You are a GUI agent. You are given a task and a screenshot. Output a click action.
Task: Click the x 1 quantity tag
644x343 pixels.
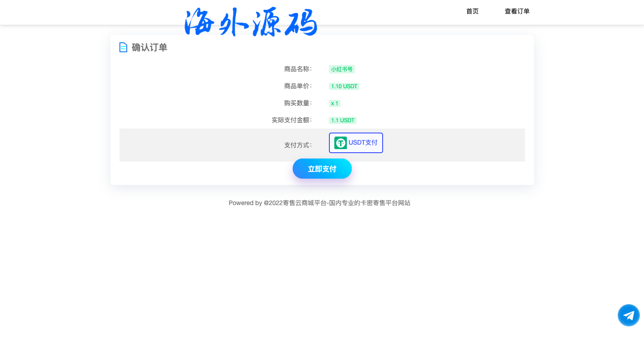(335, 103)
